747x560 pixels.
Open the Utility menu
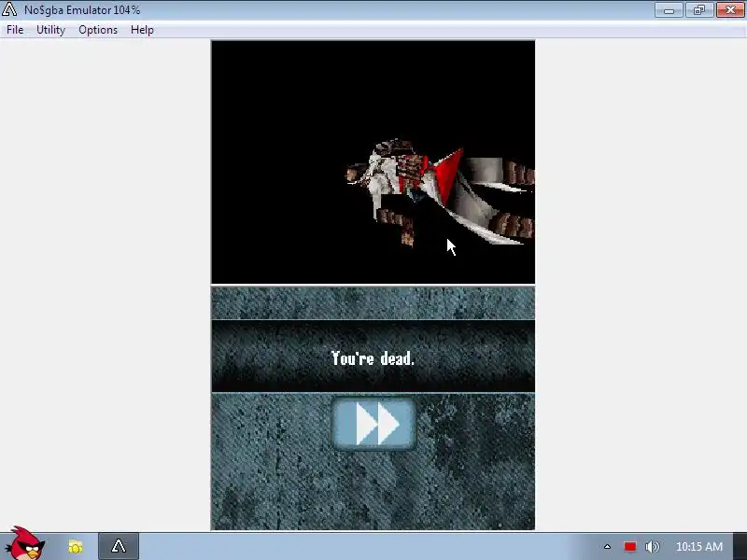coord(50,30)
